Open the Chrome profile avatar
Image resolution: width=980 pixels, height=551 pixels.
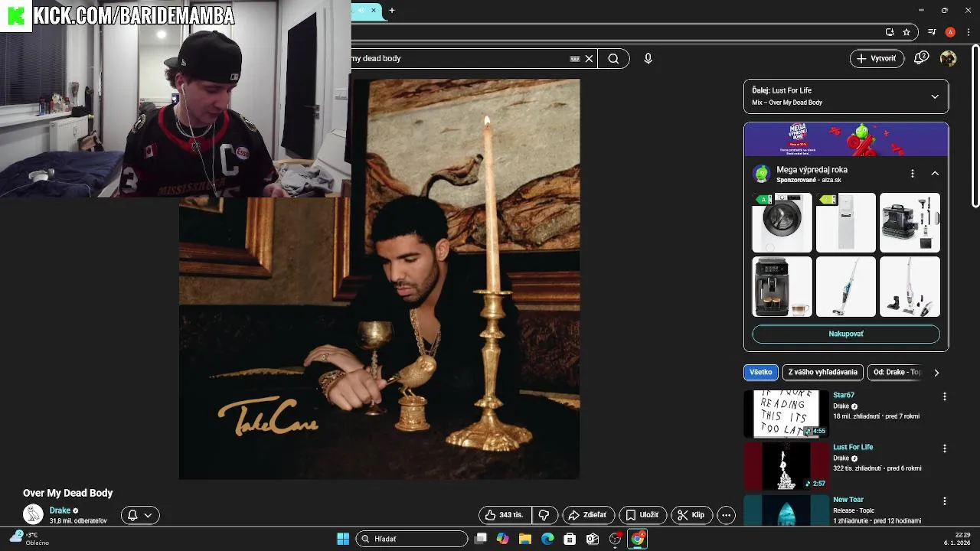pyautogui.click(x=950, y=32)
